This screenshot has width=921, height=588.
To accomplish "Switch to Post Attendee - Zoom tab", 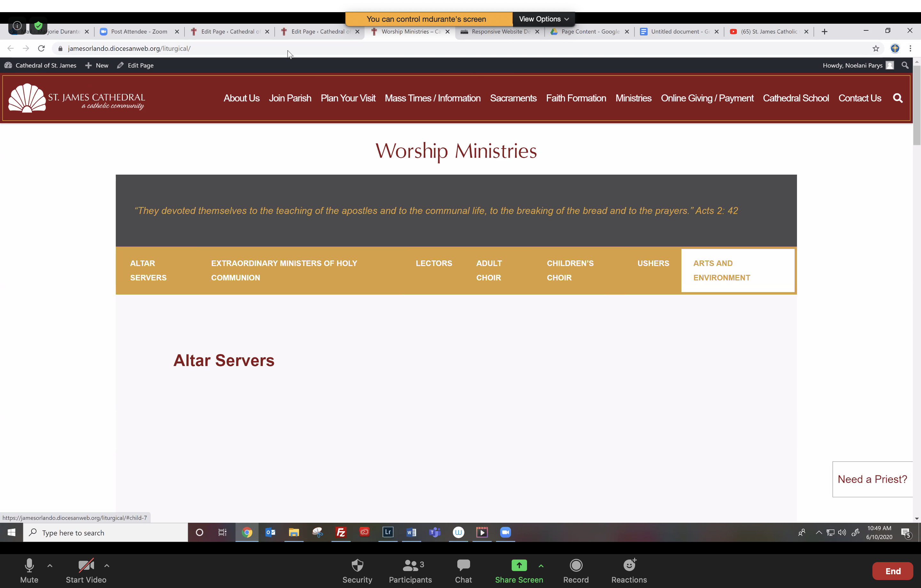I will coord(139,32).
